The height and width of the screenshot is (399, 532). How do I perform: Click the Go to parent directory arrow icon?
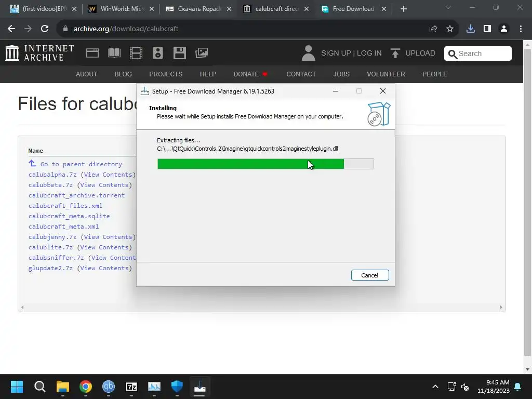pyautogui.click(x=32, y=164)
